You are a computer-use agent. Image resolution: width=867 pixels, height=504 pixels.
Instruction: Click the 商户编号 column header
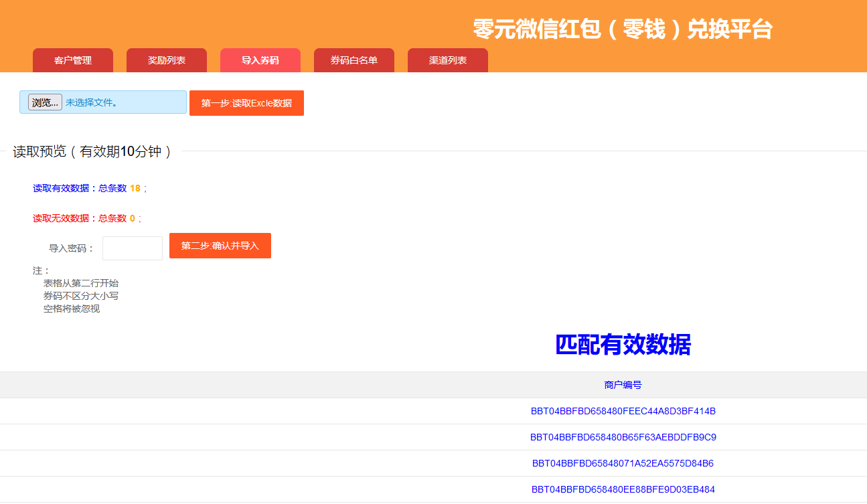(x=623, y=385)
